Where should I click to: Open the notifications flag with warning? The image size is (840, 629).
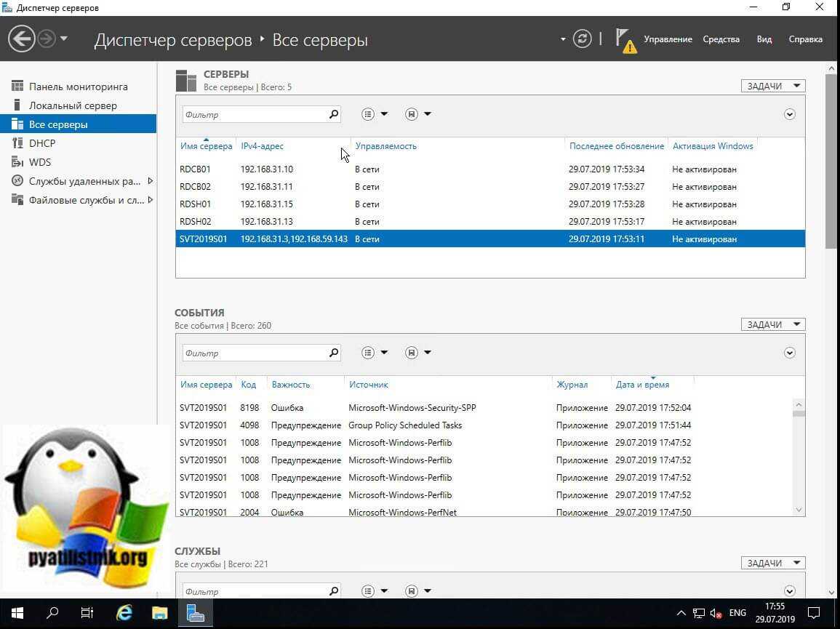click(x=624, y=39)
